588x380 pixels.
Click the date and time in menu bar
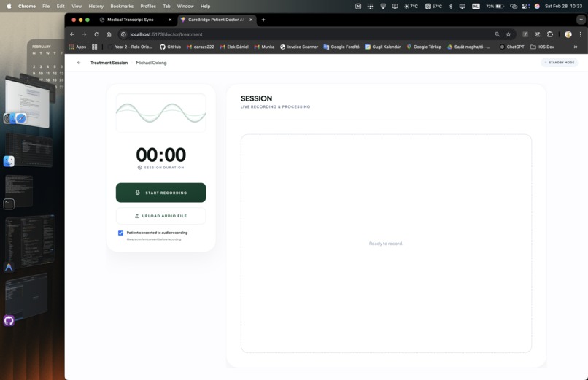pos(563,6)
